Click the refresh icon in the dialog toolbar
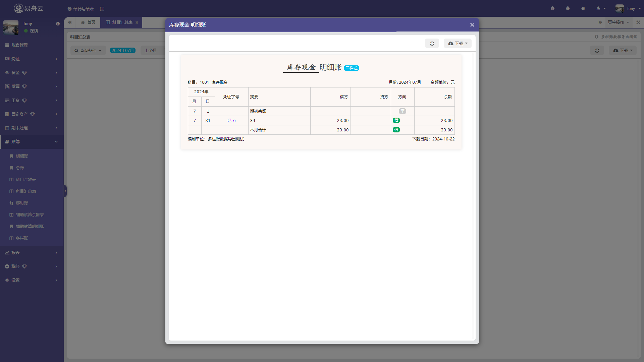Screen dimensions: 644x362 click(432, 44)
